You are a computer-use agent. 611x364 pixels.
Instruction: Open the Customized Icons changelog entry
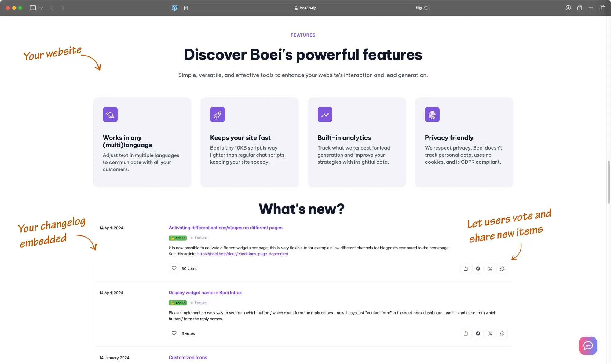188,357
